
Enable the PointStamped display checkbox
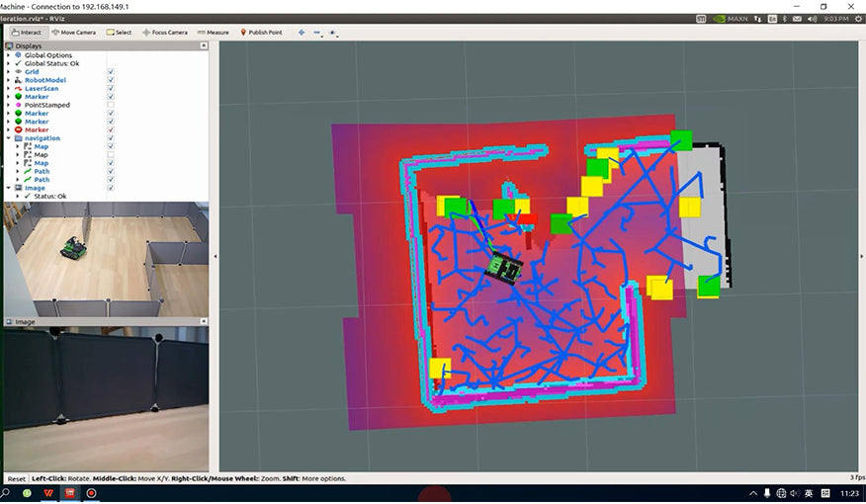coord(111,105)
